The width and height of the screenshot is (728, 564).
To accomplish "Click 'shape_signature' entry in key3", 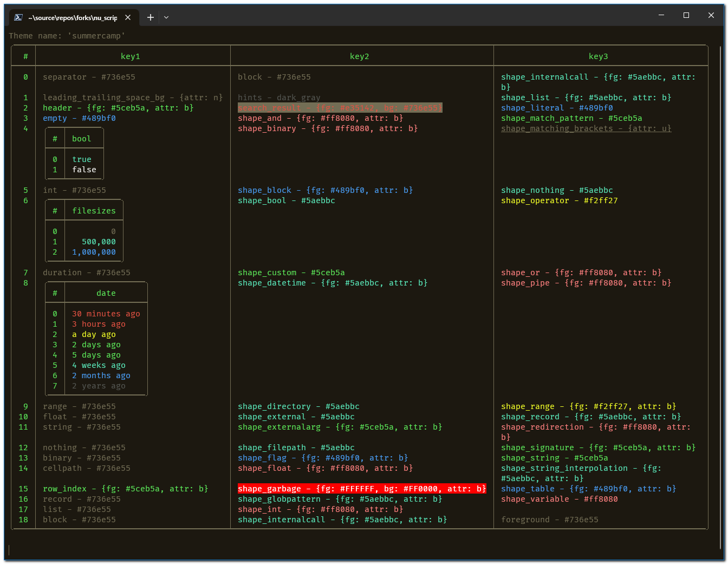I will [x=599, y=448].
